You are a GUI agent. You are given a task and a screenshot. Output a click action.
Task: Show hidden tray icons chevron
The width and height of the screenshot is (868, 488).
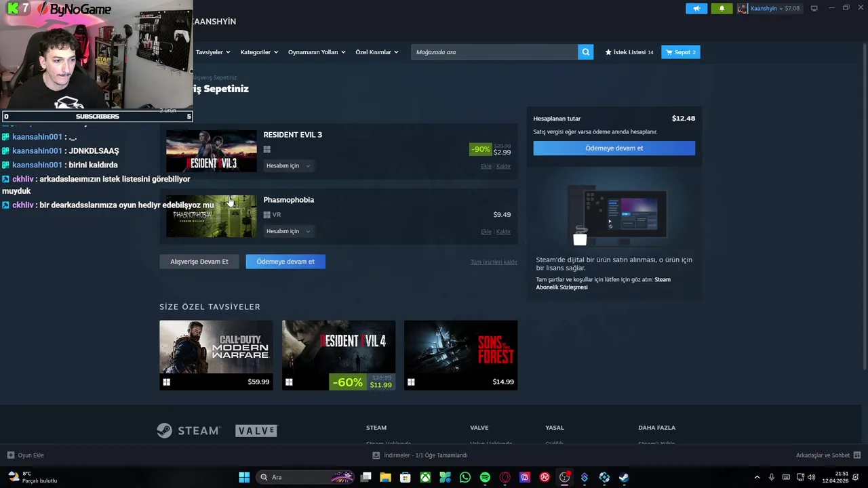click(757, 477)
